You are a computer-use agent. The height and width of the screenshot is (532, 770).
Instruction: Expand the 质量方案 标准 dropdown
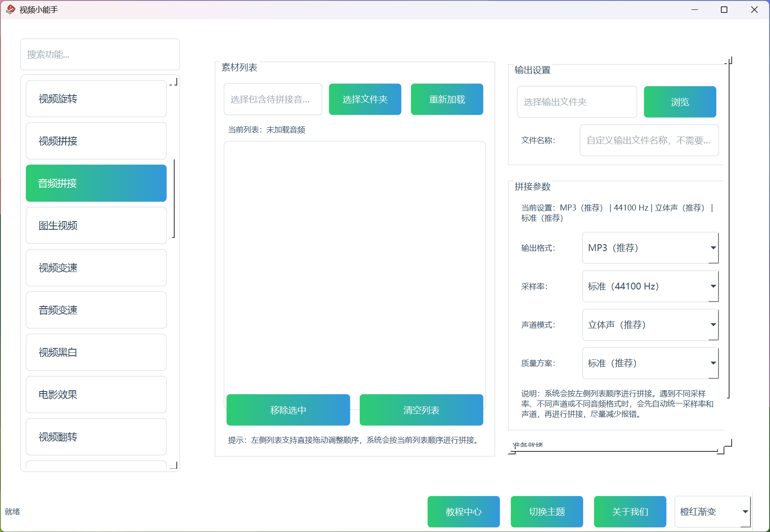(650, 363)
